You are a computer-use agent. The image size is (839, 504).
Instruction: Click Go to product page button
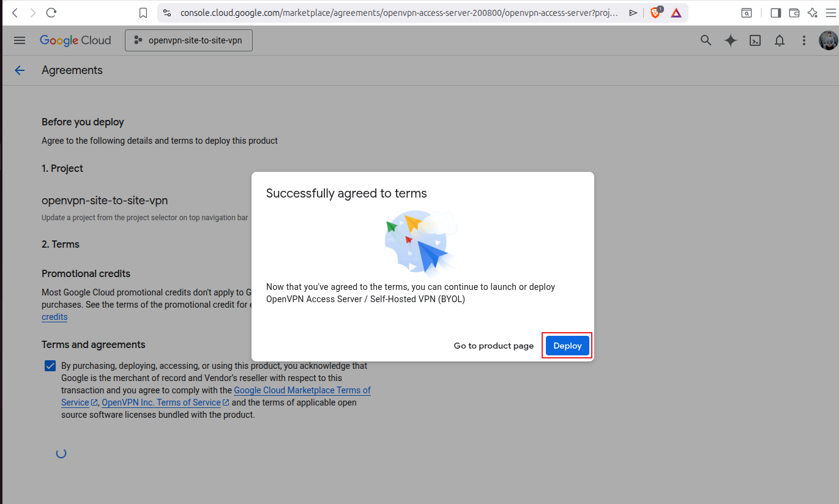click(x=494, y=346)
